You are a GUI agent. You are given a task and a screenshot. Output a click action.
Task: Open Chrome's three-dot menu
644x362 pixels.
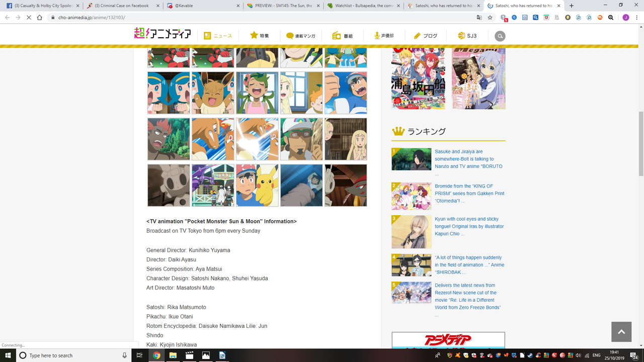636,17
